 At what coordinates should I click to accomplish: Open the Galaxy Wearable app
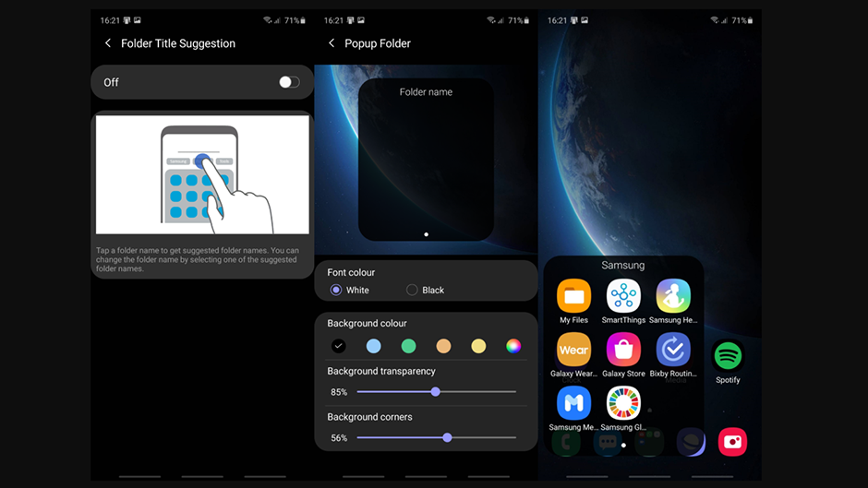coord(573,351)
